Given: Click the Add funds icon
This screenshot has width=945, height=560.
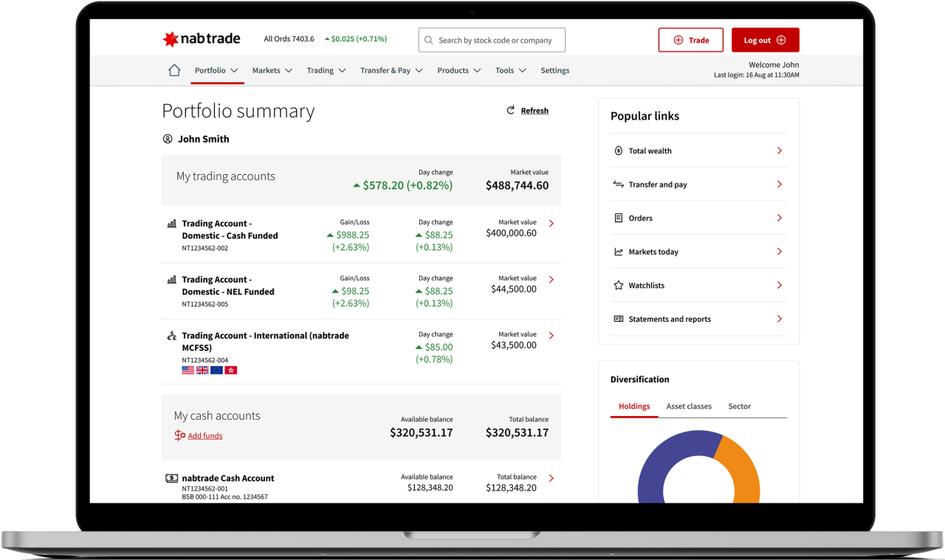Looking at the screenshot, I should (x=179, y=435).
